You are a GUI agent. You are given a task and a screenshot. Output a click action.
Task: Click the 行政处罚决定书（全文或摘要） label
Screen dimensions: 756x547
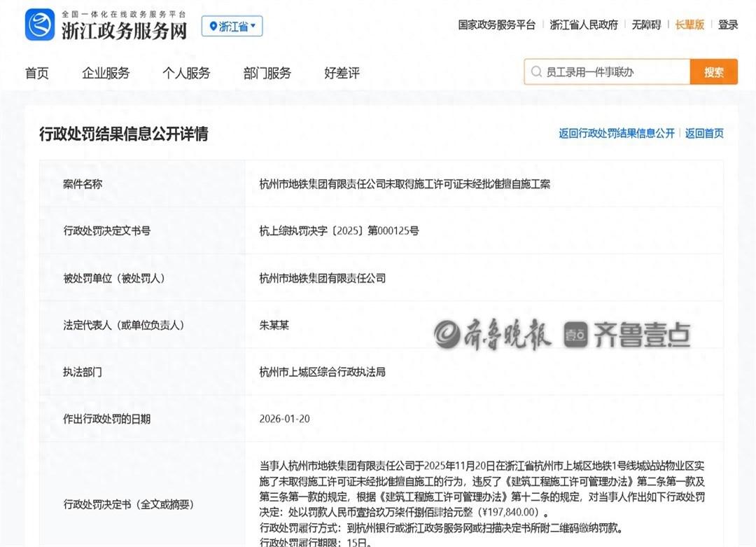pos(129,504)
